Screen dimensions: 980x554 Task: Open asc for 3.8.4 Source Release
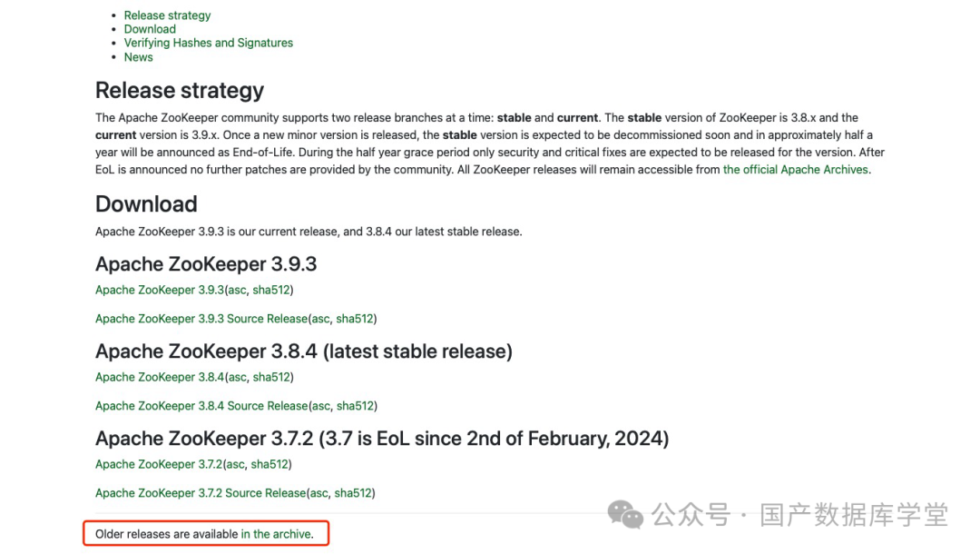tap(321, 406)
